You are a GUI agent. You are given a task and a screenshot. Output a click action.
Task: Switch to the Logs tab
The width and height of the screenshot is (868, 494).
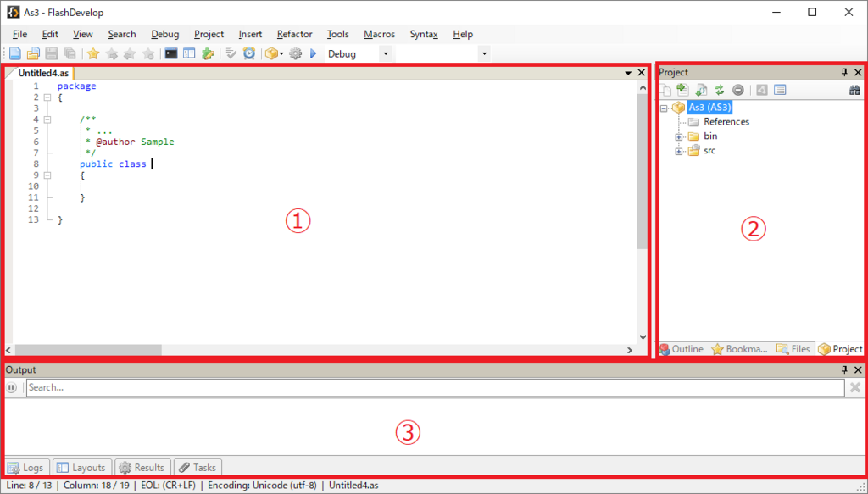tap(26, 468)
